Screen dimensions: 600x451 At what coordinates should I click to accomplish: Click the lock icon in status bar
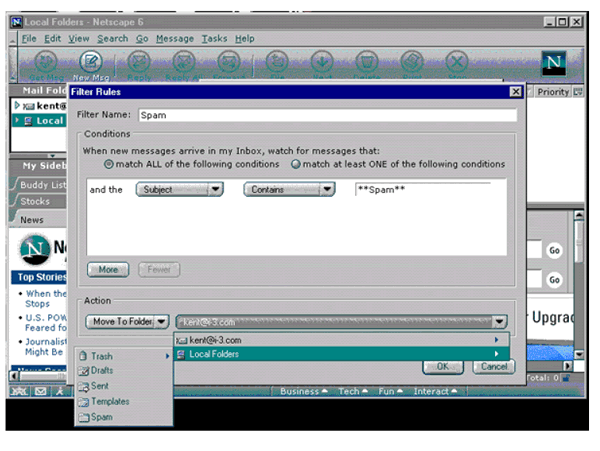point(566,378)
